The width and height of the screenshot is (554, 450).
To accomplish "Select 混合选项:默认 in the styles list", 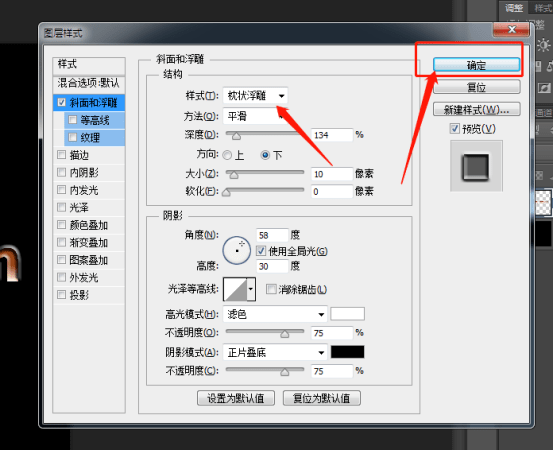I will click(89, 83).
